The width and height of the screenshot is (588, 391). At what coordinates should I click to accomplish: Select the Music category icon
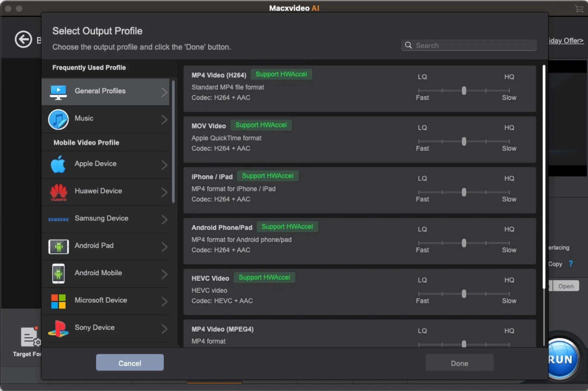coord(58,119)
